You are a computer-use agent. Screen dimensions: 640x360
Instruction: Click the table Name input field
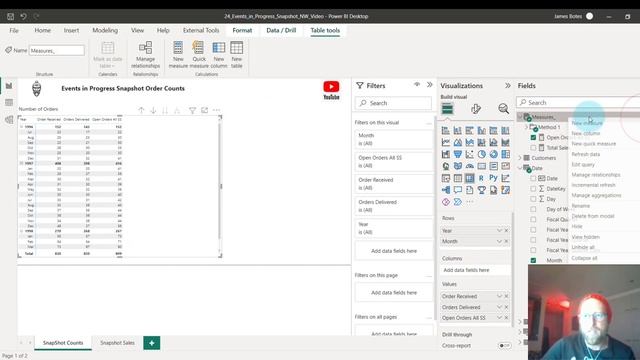57,51
